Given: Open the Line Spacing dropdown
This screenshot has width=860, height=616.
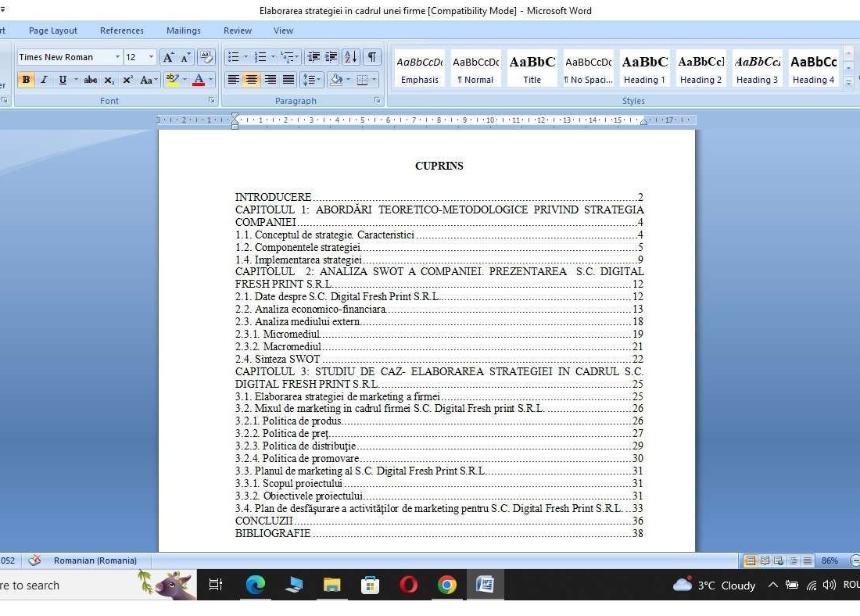Looking at the screenshot, I should pyautogui.click(x=310, y=79).
